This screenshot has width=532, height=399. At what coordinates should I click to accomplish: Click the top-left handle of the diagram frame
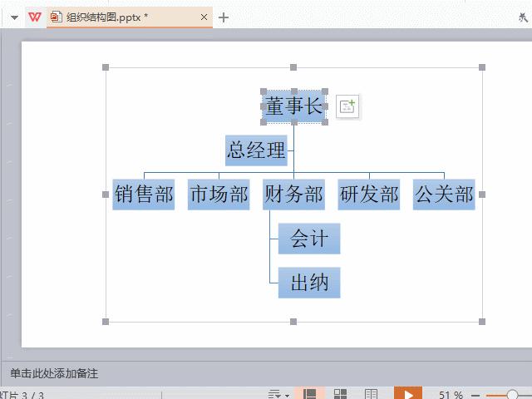106,67
